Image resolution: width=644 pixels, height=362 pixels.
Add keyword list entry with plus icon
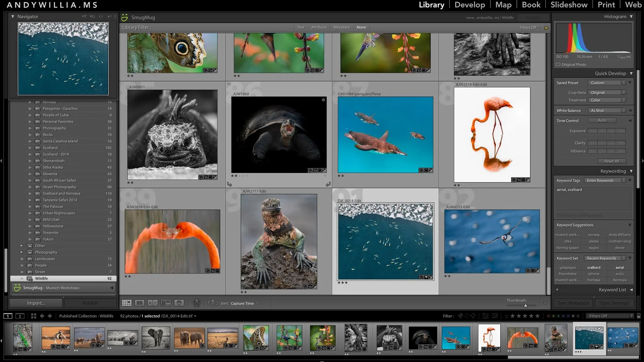(557, 290)
